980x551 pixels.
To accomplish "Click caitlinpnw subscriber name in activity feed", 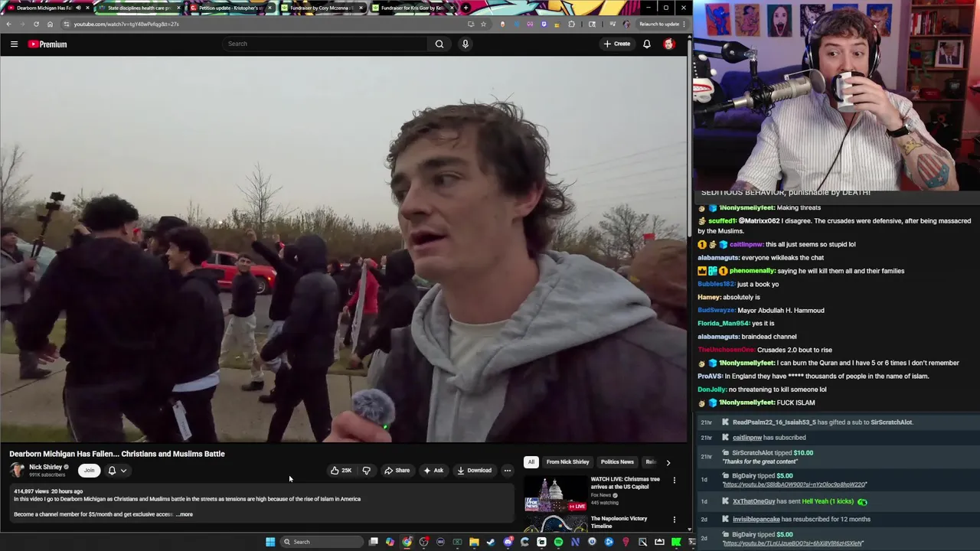I will (747, 438).
